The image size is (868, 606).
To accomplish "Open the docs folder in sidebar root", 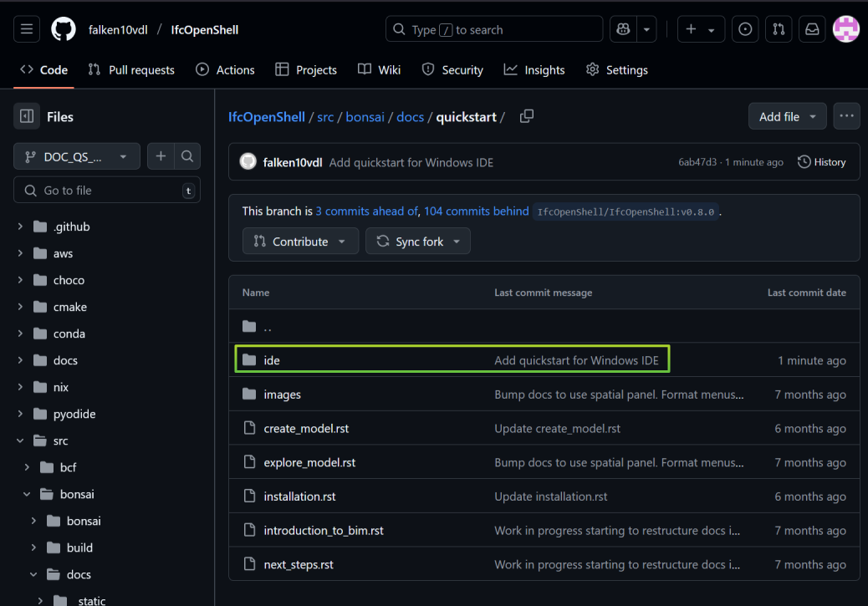I will pyautogui.click(x=65, y=360).
